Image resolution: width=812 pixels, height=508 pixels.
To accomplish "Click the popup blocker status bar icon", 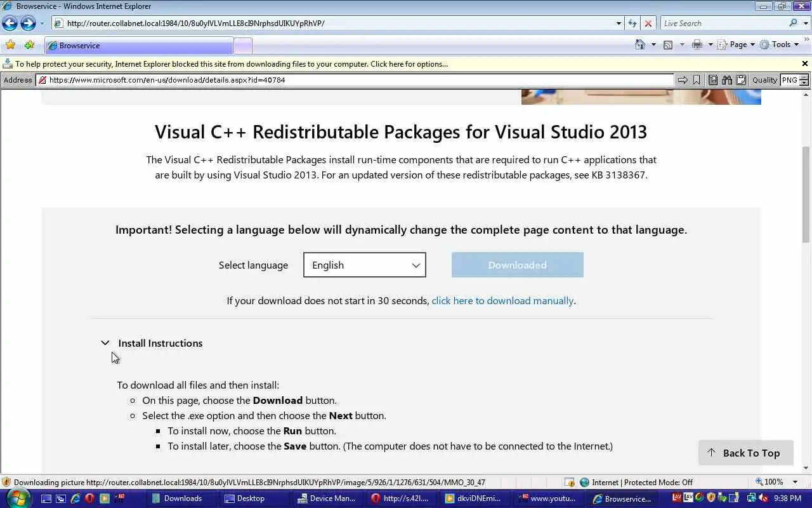I will (x=570, y=482).
